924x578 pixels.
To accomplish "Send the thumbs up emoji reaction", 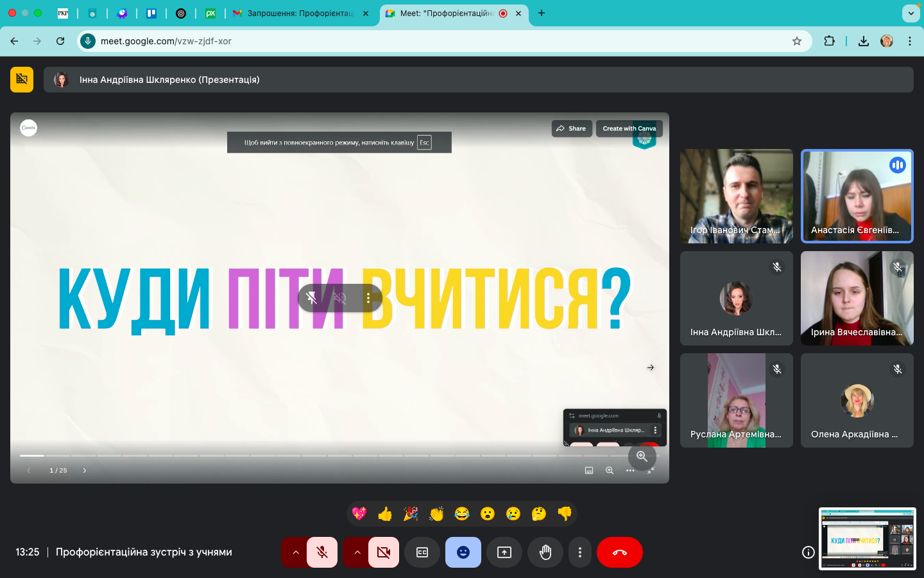I will coord(385,514).
